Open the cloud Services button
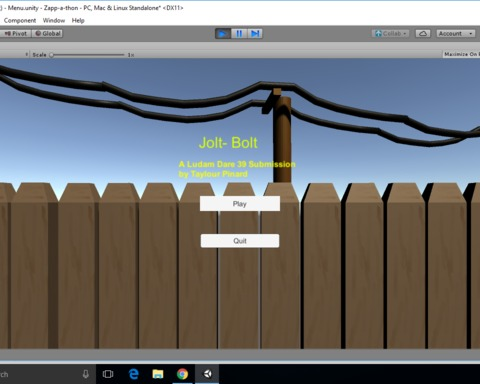 (423, 34)
